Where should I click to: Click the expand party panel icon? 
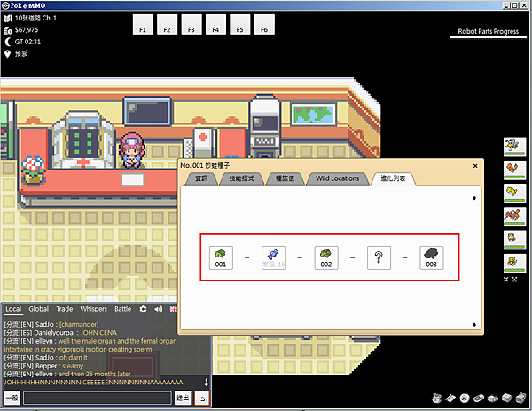[514, 280]
